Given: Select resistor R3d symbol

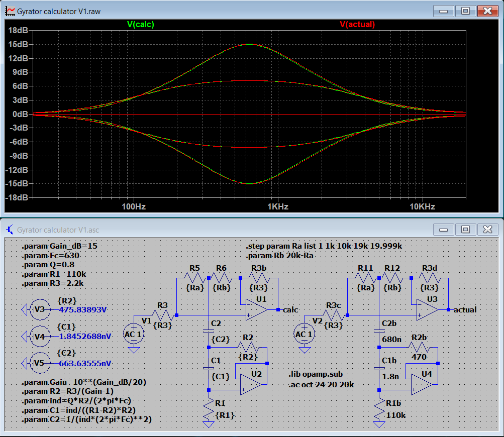Looking at the screenshot, I should pos(430,278).
